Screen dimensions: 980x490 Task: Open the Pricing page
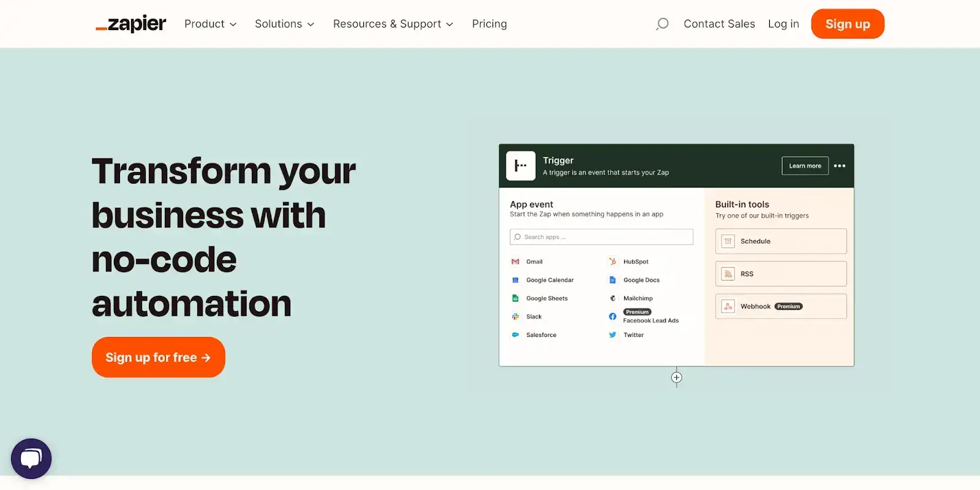tap(489, 24)
